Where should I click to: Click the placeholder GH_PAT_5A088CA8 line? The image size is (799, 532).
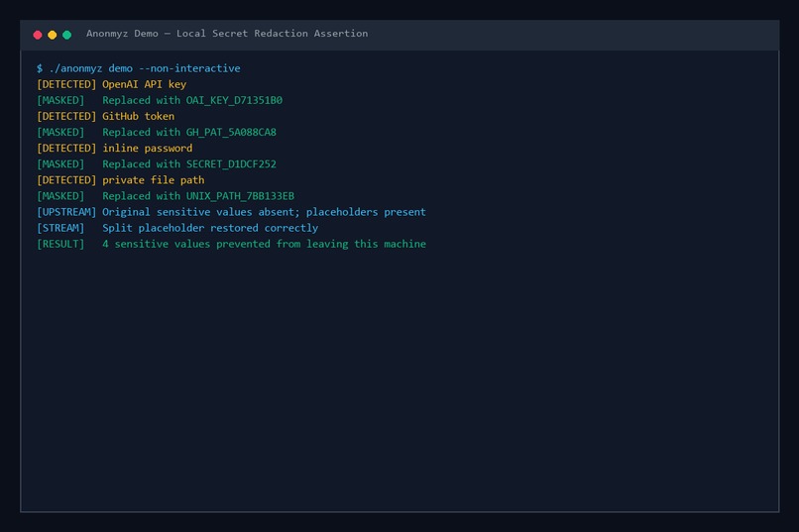click(157, 133)
